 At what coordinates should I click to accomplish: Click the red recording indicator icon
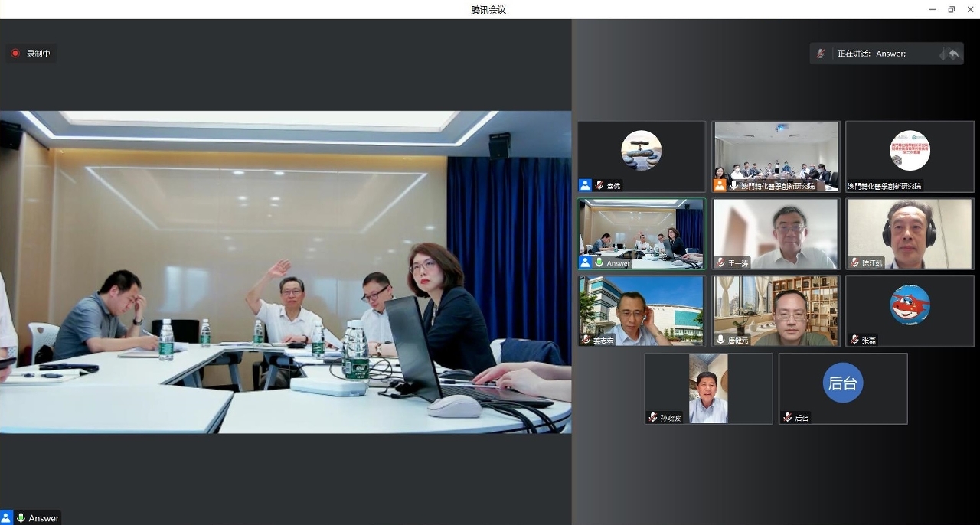[15, 54]
